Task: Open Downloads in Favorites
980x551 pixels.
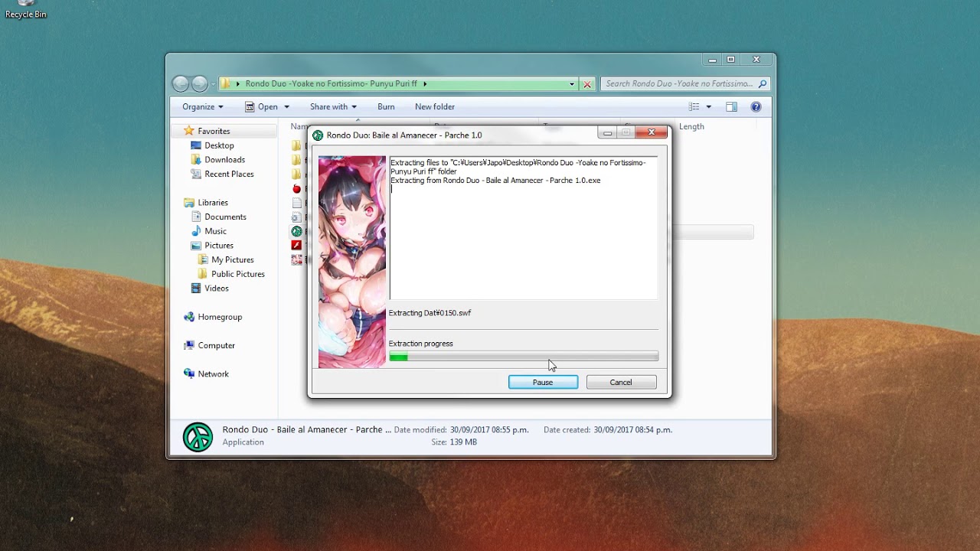Action: click(x=225, y=159)
